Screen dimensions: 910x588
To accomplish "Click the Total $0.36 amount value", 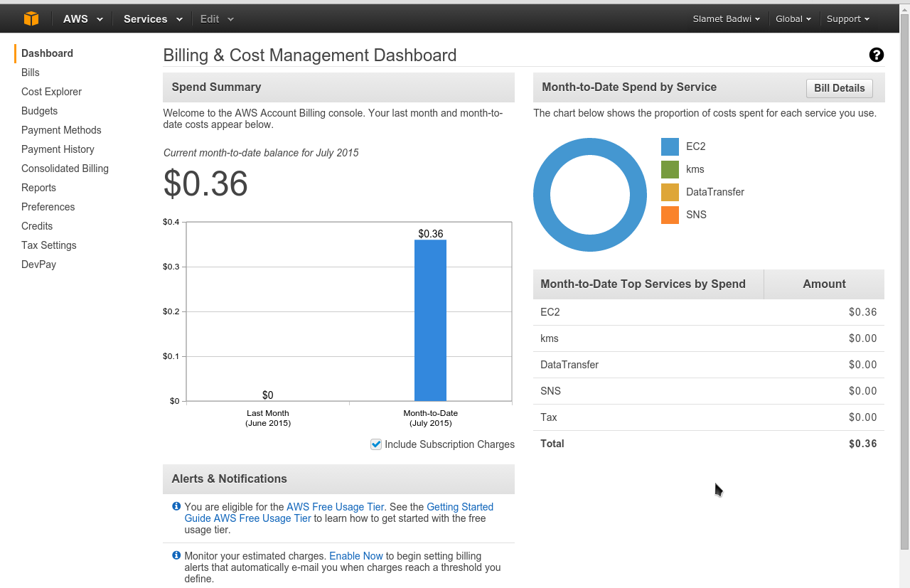I will point(863,444).
